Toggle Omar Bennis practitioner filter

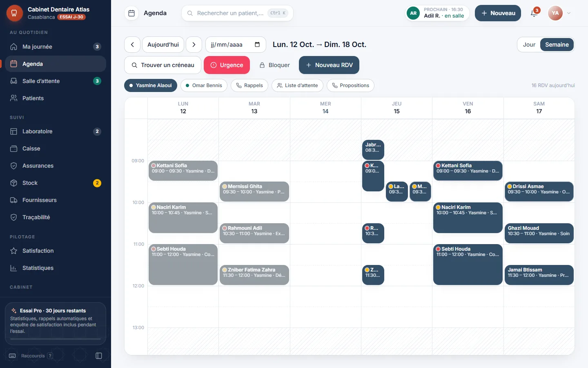204,85
